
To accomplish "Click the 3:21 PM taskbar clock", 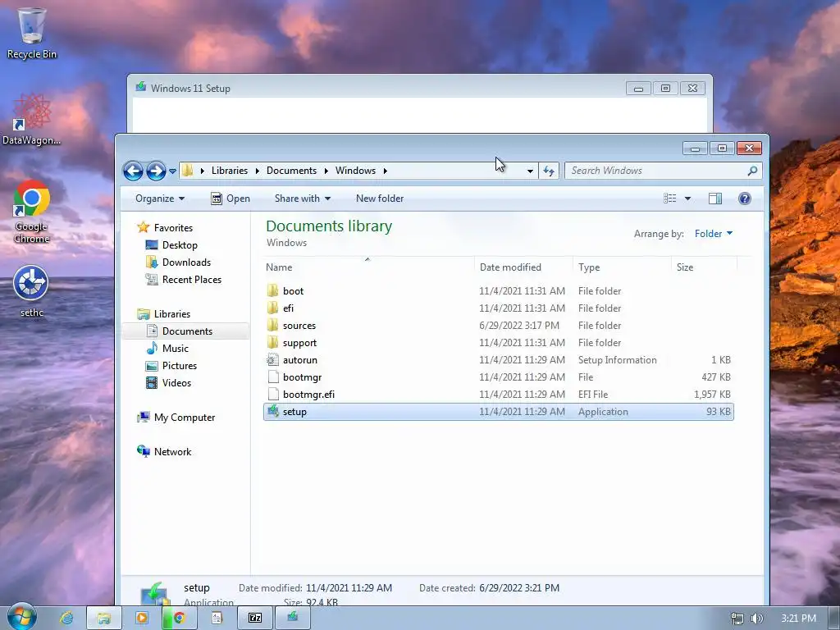I will coord(798,619).
